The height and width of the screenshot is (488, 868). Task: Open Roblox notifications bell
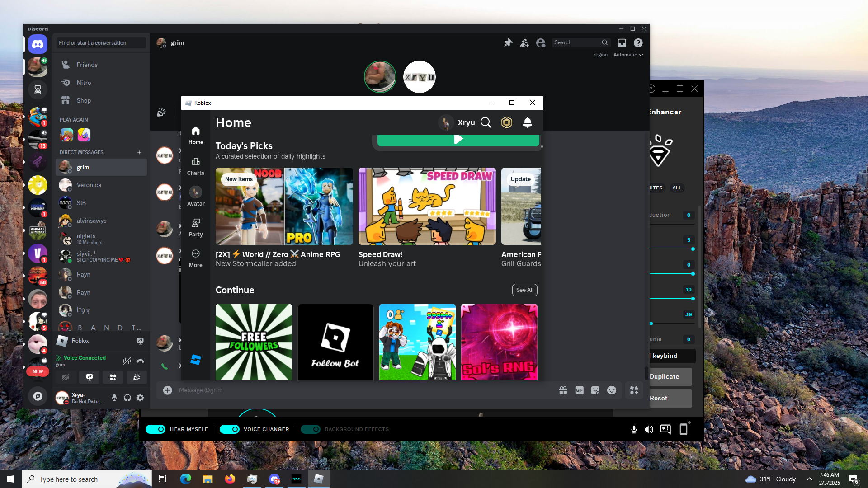[527, 122]
